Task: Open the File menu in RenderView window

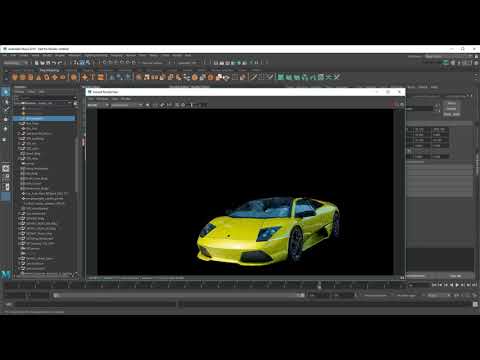Action: (x=91, y=99)
